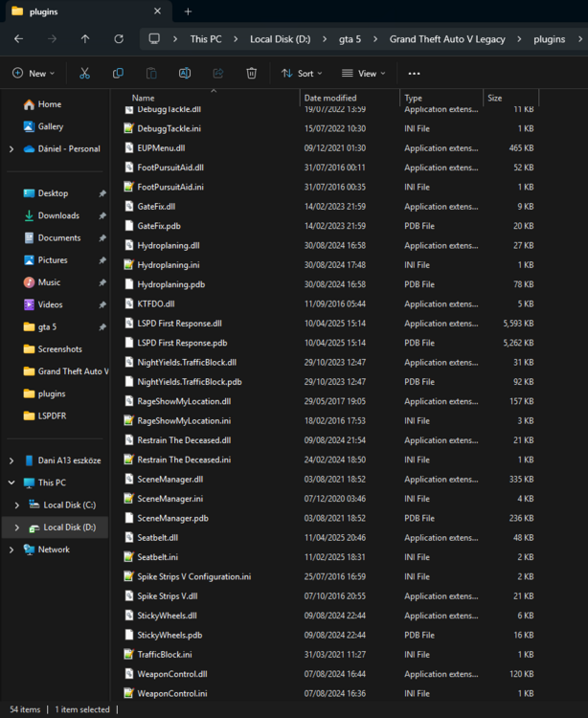Click chevron after gta 5 in breadcrumb

[375, 39]
